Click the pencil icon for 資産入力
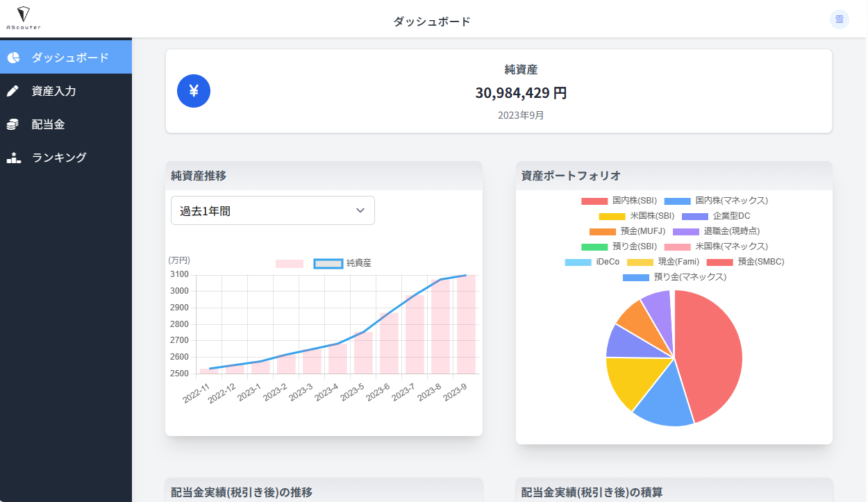Image resolution: width=868 pixels, height=502 pixels. 13,91
